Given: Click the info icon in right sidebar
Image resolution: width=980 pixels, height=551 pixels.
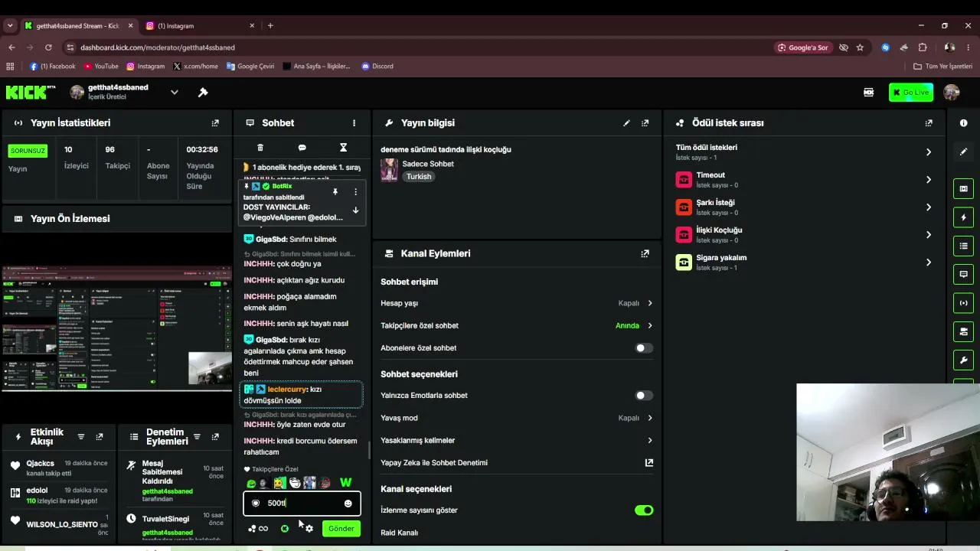Looking at the screenshot, I should [963, 122].
